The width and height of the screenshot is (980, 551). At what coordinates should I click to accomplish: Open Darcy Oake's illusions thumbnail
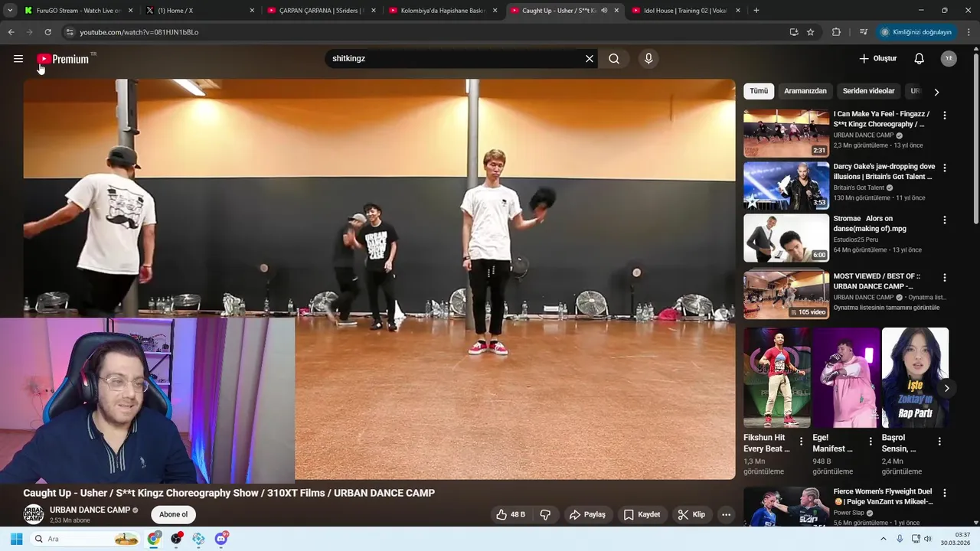786,185
